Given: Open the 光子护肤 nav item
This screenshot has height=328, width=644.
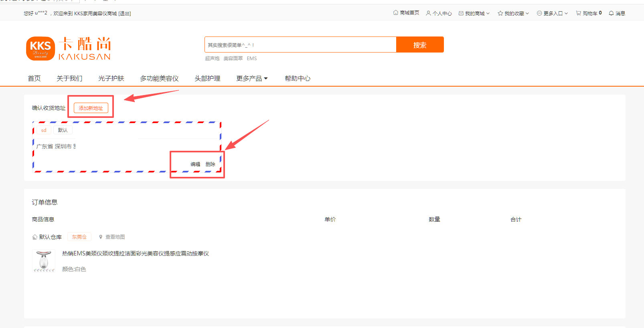Looking at the screenshot, I should click(111, 78).
